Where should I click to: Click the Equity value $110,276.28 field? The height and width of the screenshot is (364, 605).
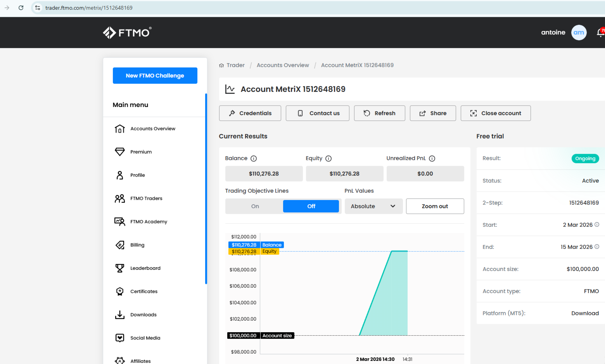pyautogui.click(x=345, y=174)
